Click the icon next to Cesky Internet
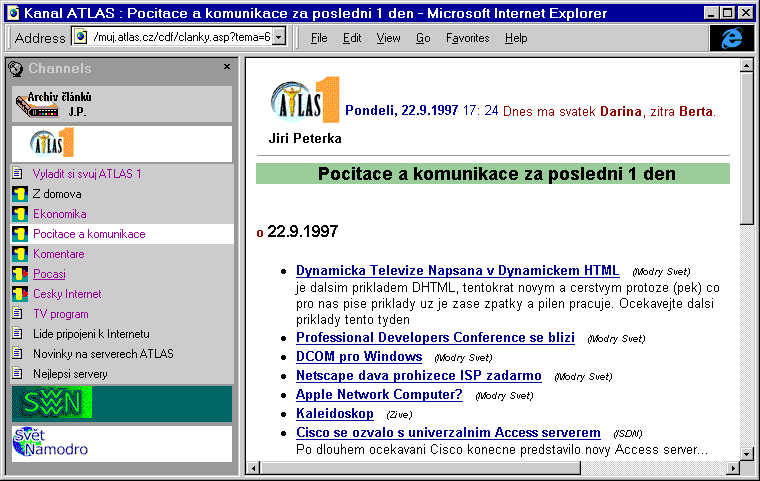This screenshot has width=760, height=481. click(x=20, y=294)
